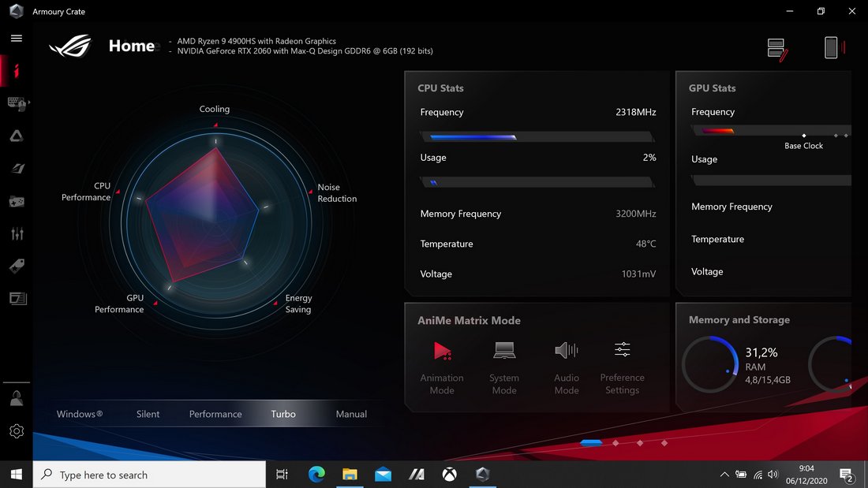The height and width of the screenshot is (488, 868).
Task: Click the edit dashboard layout icon
Action: (777, 48)
